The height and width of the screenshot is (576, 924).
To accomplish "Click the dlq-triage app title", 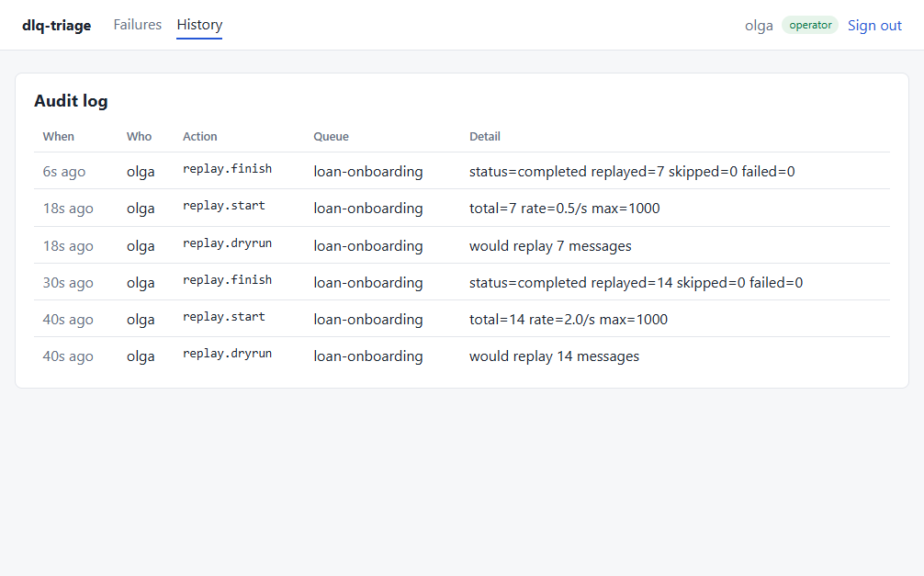I will pyautogui.click(x=57, y=26).
